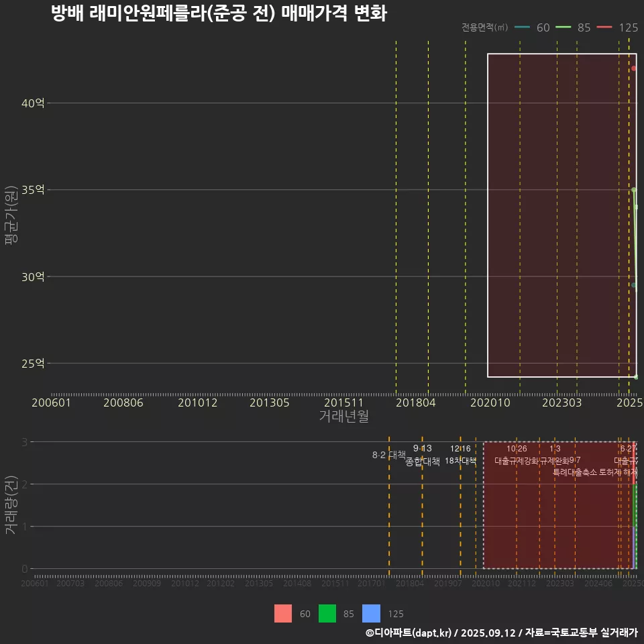Select the blue 125 square in the bottom legend
Screen dimensions: 644x644
[x=371, y=614]
